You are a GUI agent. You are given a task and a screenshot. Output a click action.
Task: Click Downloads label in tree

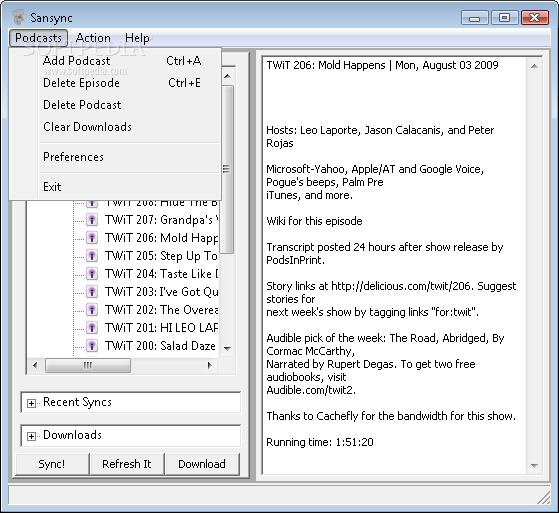pos(72,435)
